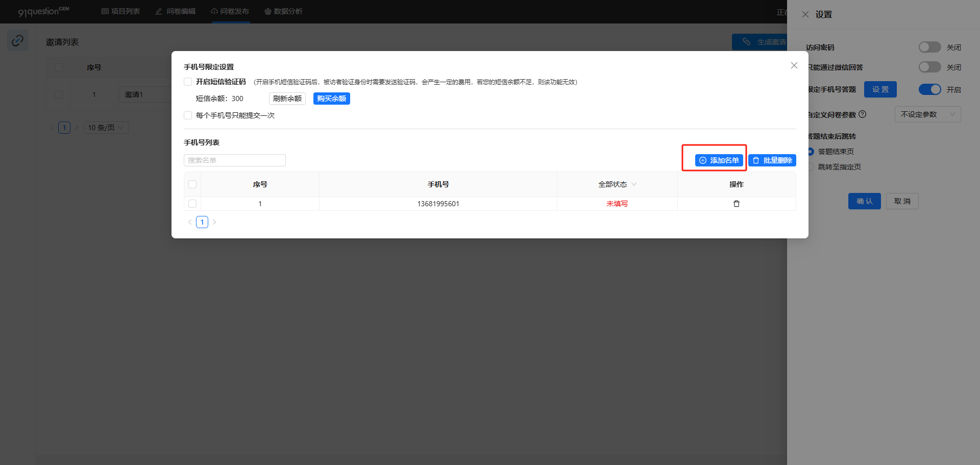Click the 批量删除 batch delete button

pos(772,160)
